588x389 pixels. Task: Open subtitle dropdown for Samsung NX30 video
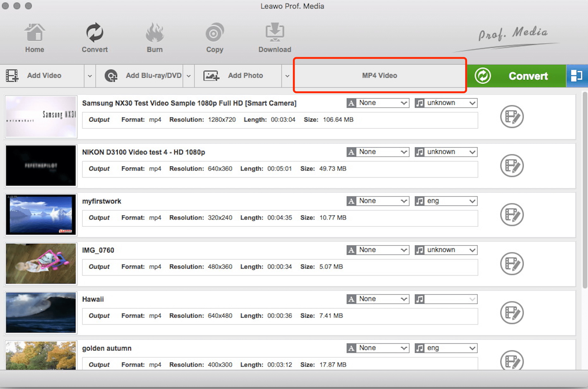(x=378, y=103)
